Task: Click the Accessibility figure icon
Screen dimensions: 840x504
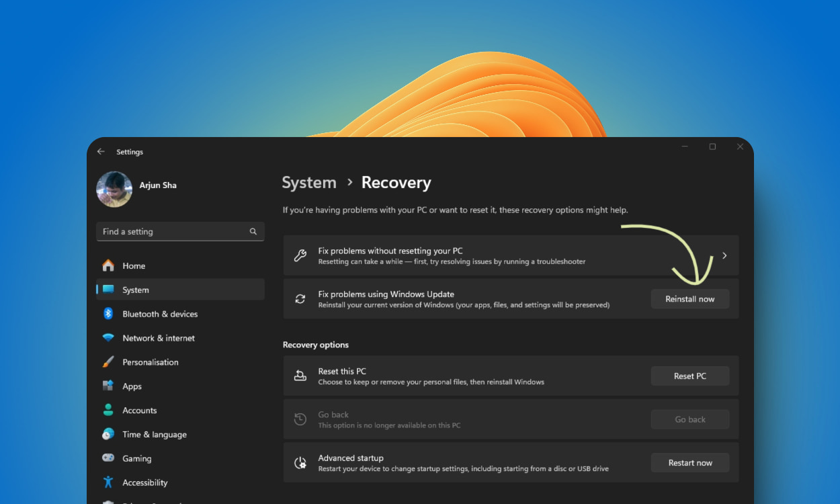Action: tap(108, 482)
